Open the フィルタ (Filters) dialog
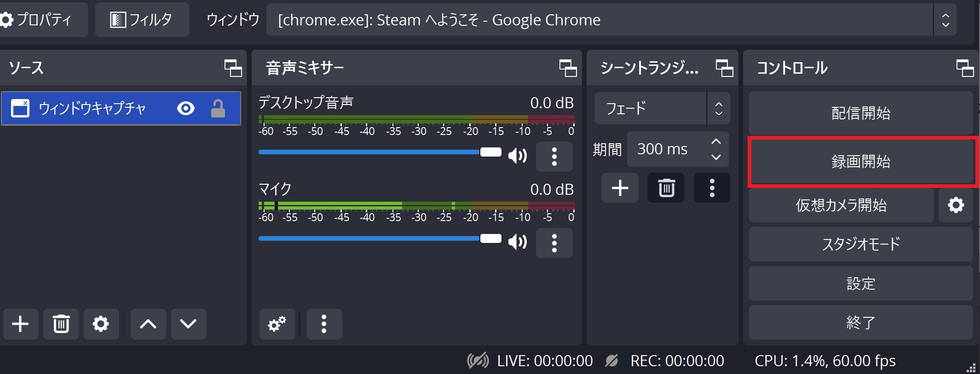Viewport: 980px width, 374px height. (x=142, y=20)
